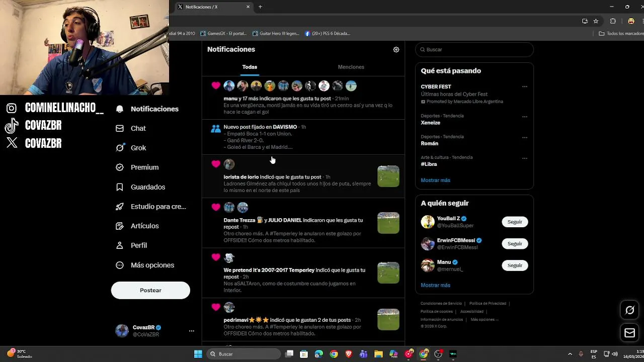Image resolution: width=644 pixels, height=362 pixels.
Task: Open a new browser tab with plus
Action: click(260, 7)
